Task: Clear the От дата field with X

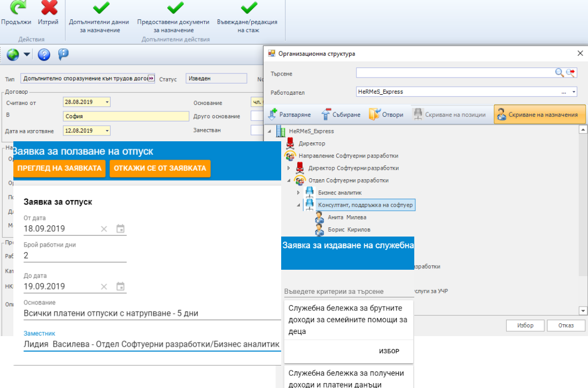Action: coord(104,229)
